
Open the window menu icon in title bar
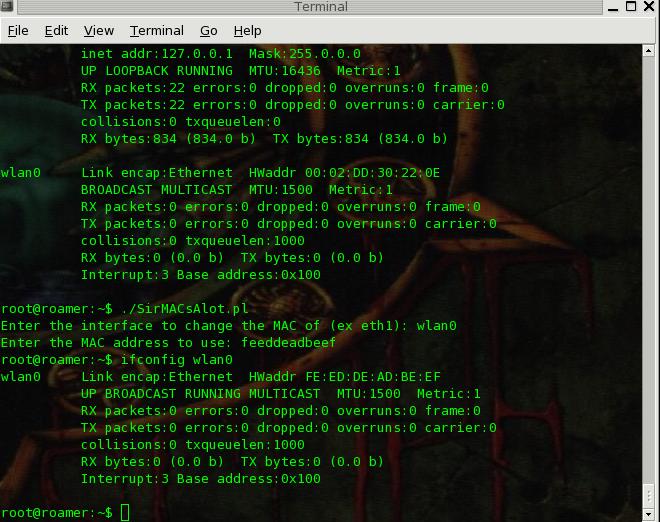9,8
